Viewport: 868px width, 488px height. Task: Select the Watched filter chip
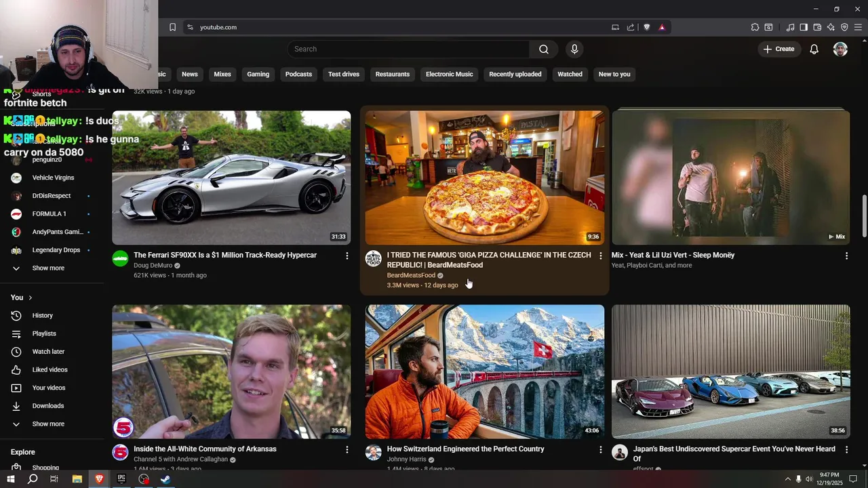(x=570, y=74)
